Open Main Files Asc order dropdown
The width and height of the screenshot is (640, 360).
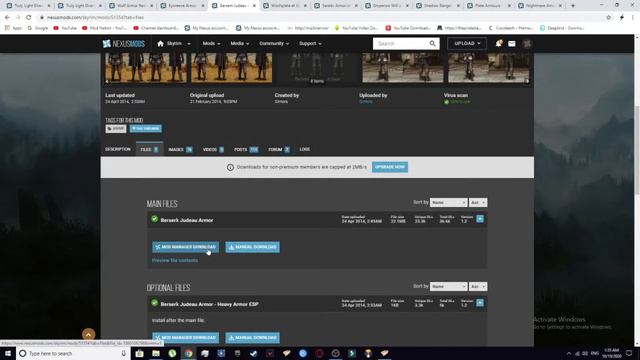pos(478,202)
